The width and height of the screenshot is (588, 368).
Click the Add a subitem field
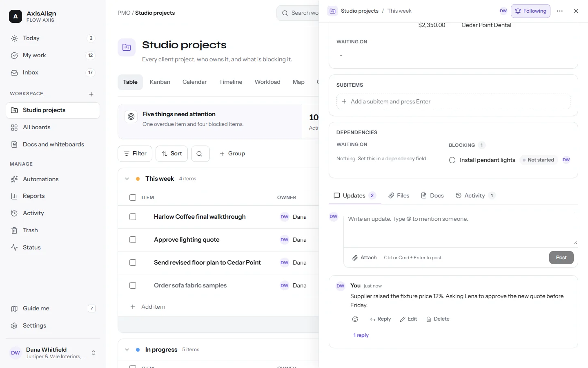[453, 101]
